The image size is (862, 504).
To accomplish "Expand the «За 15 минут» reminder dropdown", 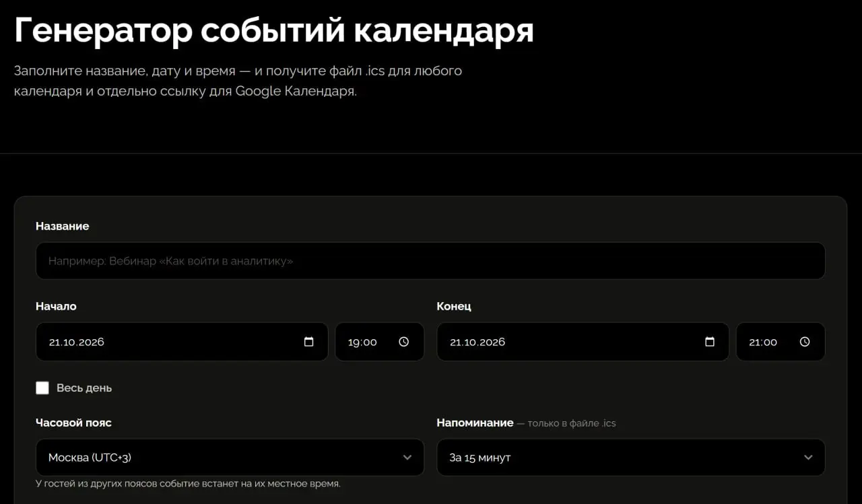I will pyautogui.click(x=631, y=458).
